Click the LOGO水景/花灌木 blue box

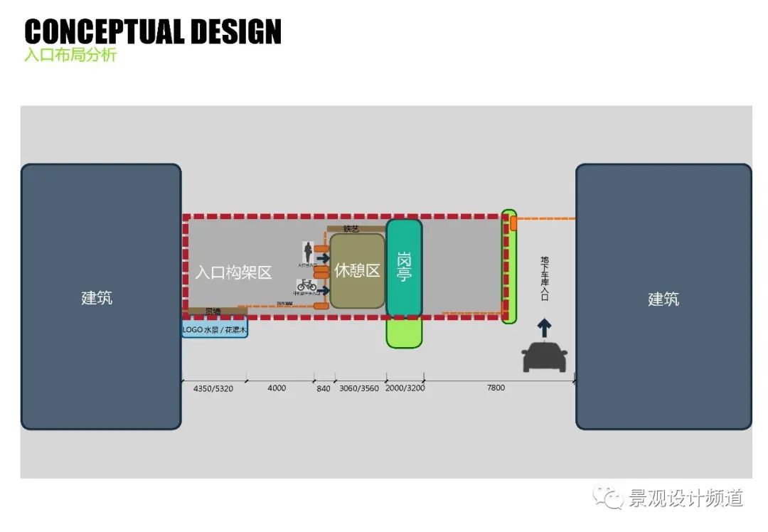click(x=215, y=330)
